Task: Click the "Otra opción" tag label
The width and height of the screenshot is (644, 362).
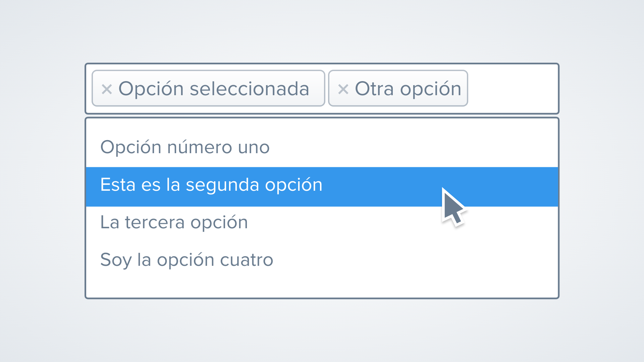Action: (x=408, y=88)
